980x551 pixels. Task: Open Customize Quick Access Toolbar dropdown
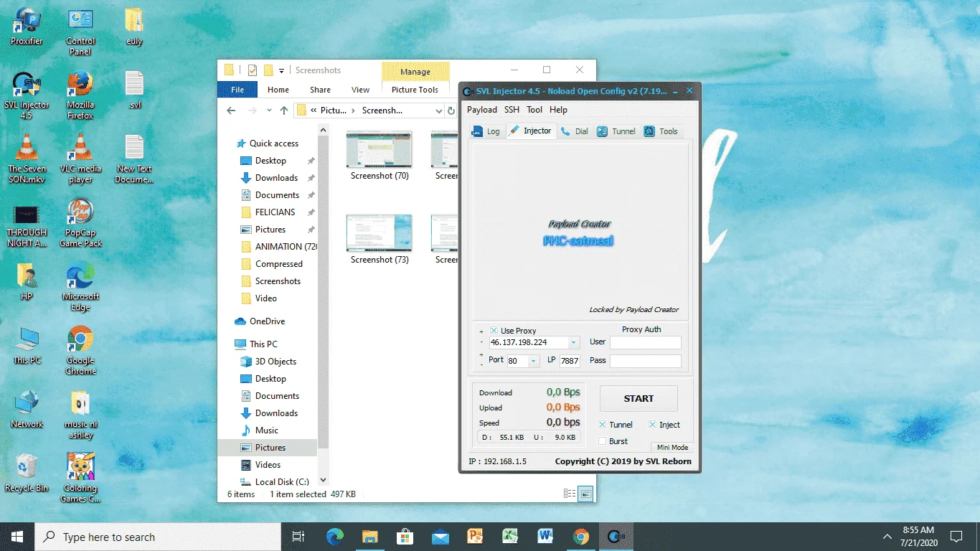point(281,70)
